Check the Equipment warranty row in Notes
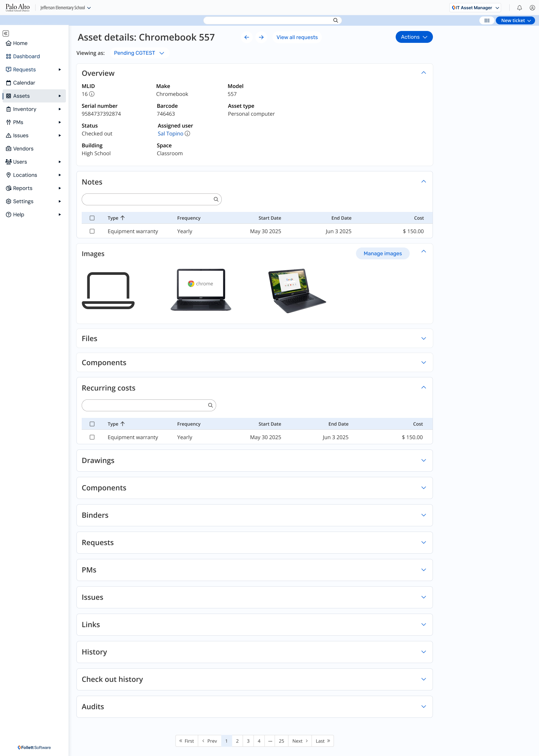The height and width of the screenshot is (756, 539). click(92, 231)
